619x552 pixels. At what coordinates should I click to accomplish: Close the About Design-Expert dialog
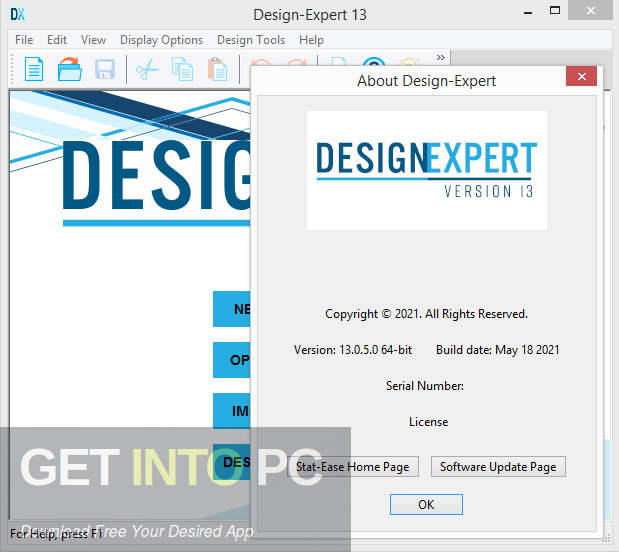(x=581, y=76)
